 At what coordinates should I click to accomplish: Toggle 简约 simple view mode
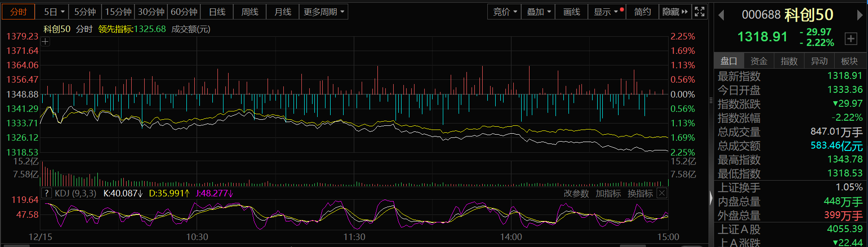(642, 12)
